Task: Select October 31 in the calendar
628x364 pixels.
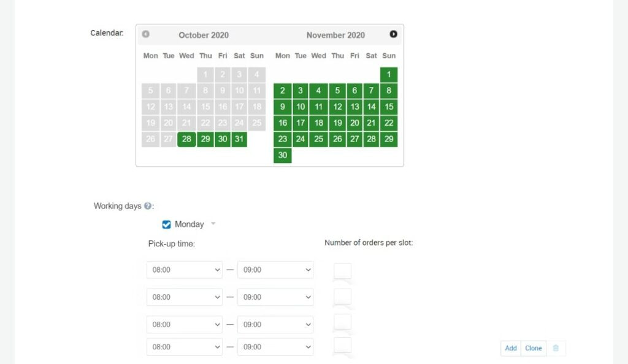Action: tap(239, 139)
